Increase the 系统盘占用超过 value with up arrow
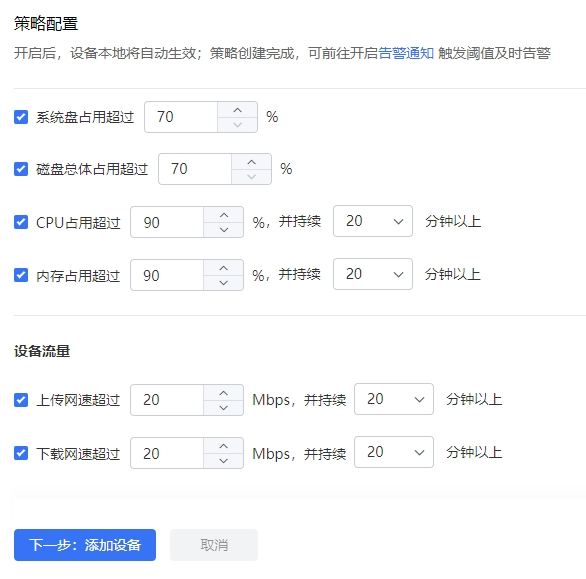 237,110
